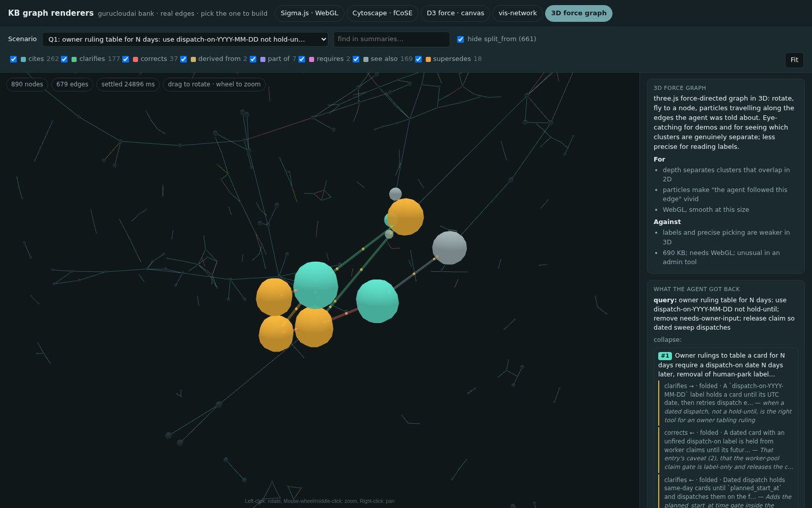Uncheck the corrects edge type checkbox
Screen dimensions: 812x508
(x=125, y=59)
